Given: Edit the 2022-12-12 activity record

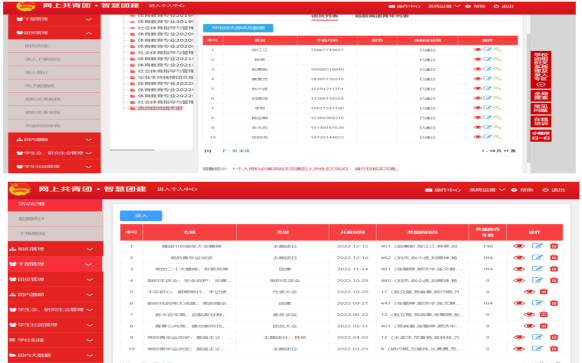Looking at the screenshot, I should 537,246.
